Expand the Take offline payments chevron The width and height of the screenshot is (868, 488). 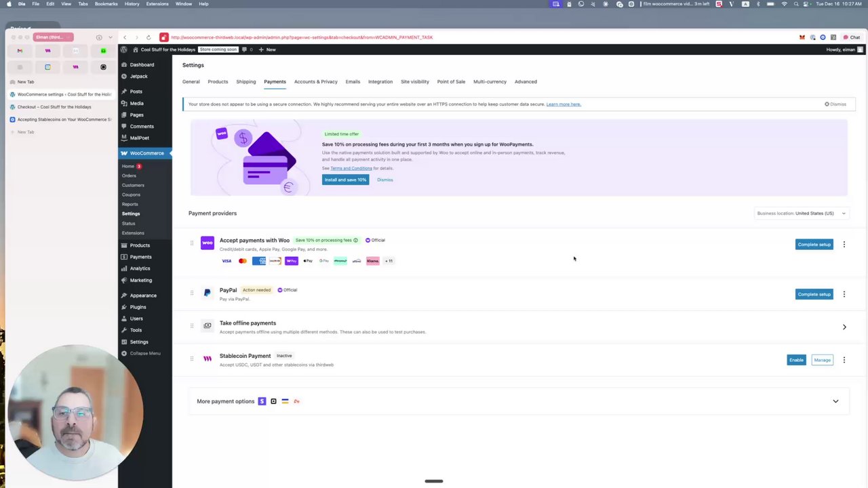click(844, 327)
